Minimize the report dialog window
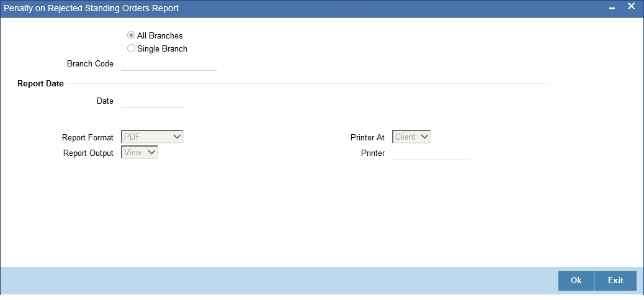Viewport: 644px width, 300px height. (612, 8)
